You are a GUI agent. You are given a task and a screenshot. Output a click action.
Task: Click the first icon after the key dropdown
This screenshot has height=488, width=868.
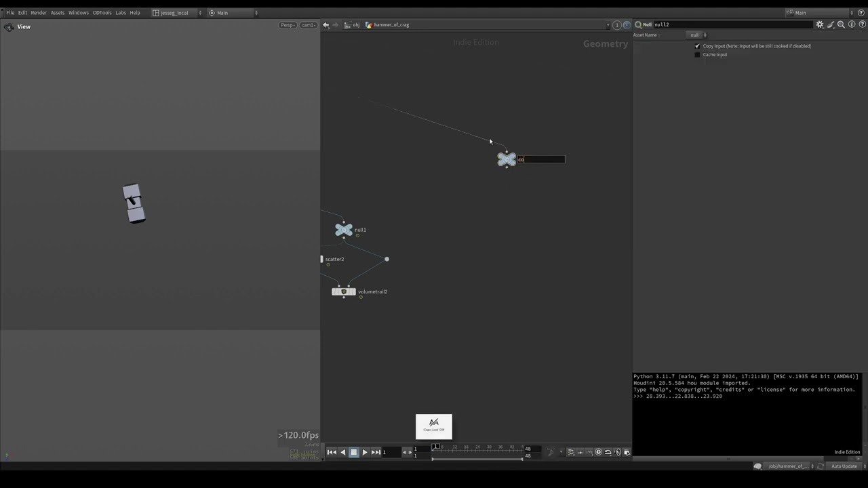[x=571, y=452]
